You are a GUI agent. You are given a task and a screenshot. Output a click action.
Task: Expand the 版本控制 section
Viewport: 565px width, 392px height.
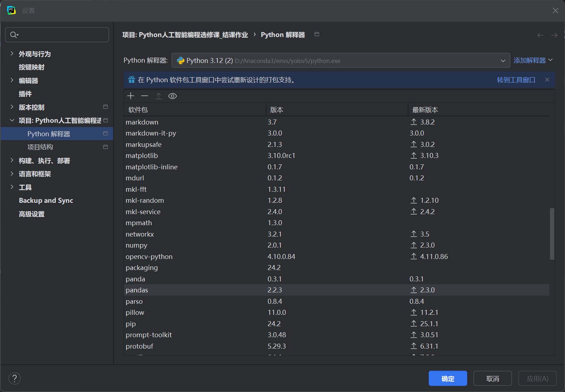point(12,107)
